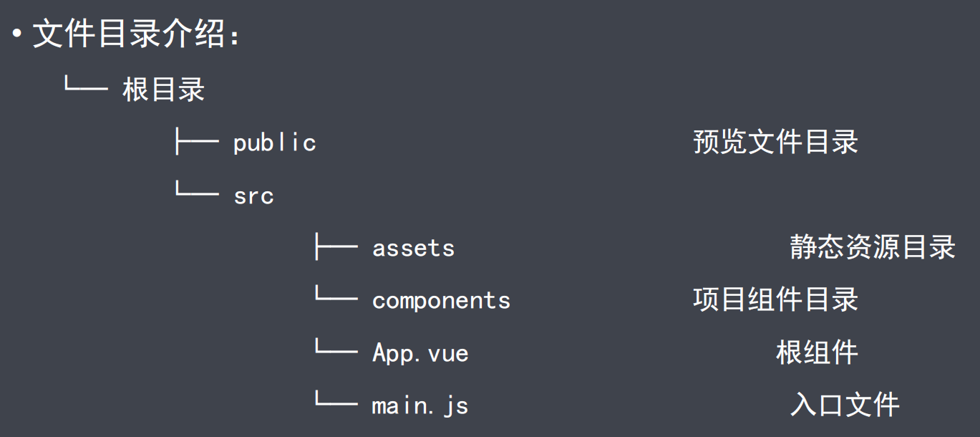Click the branch connector before components

click(x=336, y=296)
